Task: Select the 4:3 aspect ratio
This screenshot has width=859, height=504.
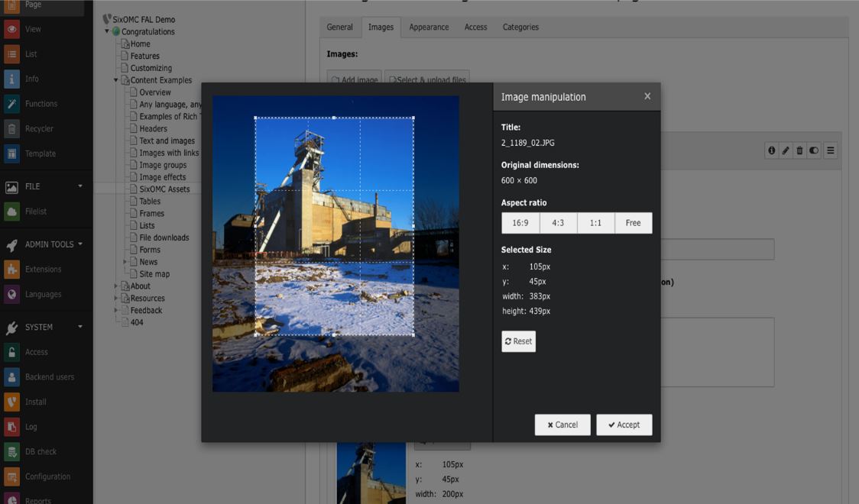Action: pos(558,223)
